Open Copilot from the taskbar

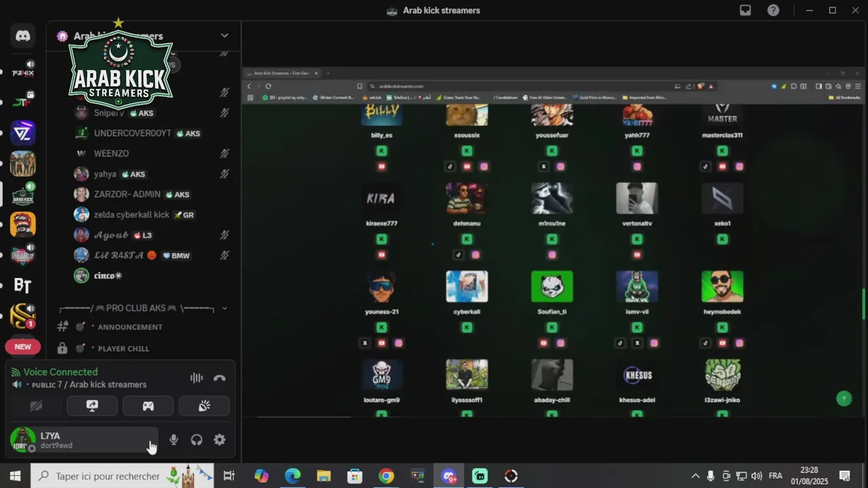click(261, 476)
